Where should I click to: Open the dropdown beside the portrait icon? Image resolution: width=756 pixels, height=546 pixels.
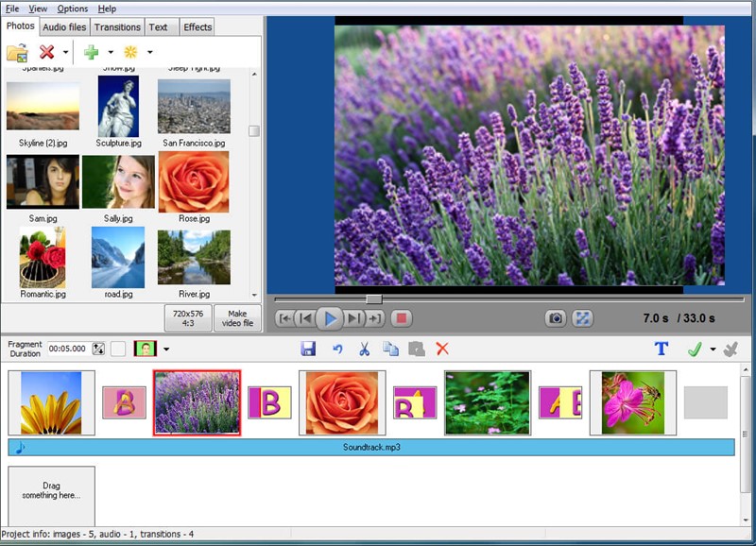[x=166, y=349]
